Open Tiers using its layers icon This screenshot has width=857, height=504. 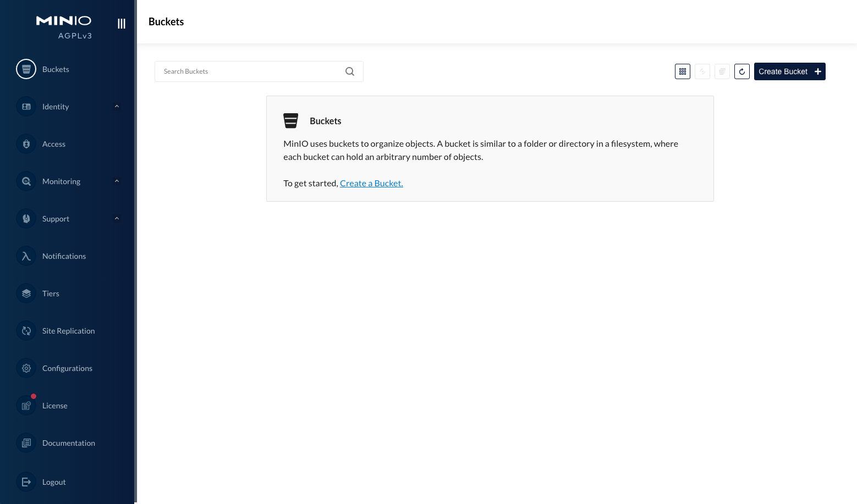[x=26, y=293]
